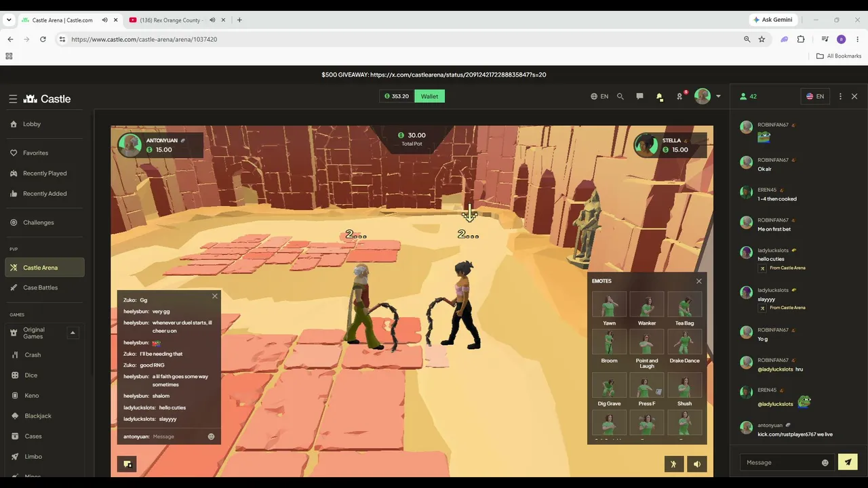Viewport: 868px width, 488px height.
Task: Click the Castle logo
Action: point(47,99)
